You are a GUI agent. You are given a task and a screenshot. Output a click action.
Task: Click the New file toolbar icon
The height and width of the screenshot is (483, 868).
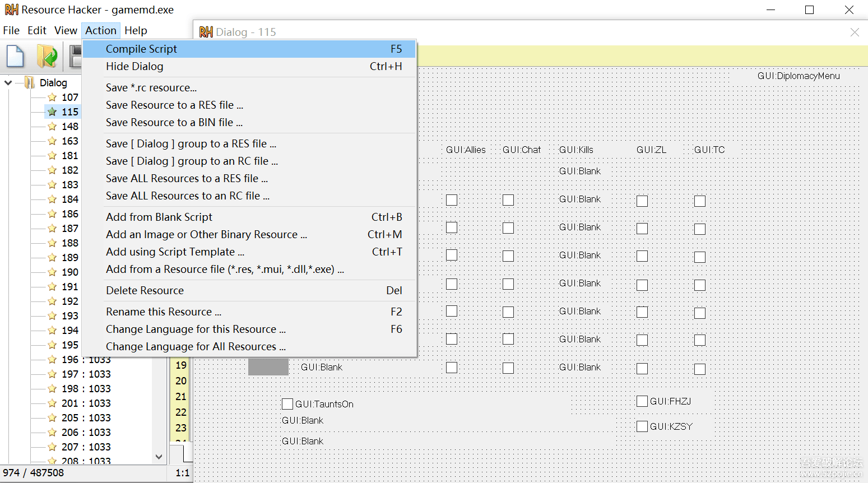[x=15, y=57]
